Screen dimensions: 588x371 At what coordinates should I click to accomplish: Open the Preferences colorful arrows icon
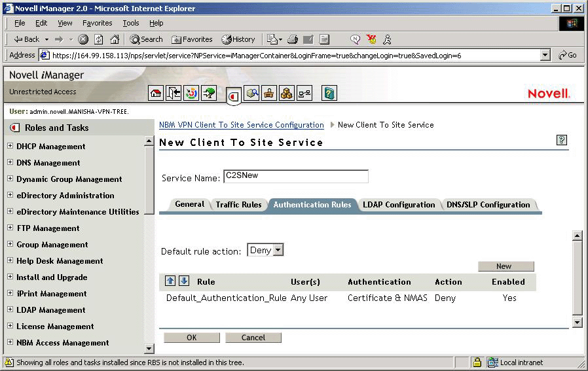[191, 93]
